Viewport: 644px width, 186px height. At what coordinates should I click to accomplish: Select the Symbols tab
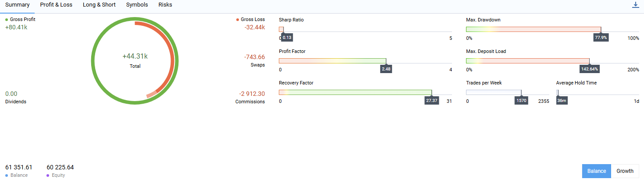137,5
